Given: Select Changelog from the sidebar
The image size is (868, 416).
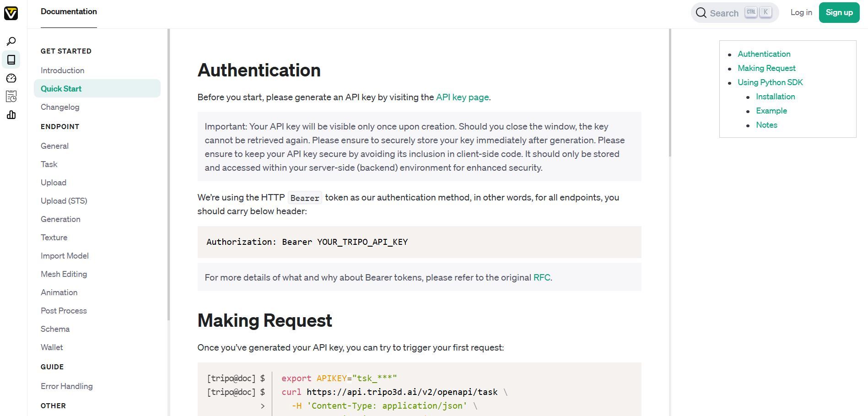Looking at the screenshot, I should (x=60, y=107).
